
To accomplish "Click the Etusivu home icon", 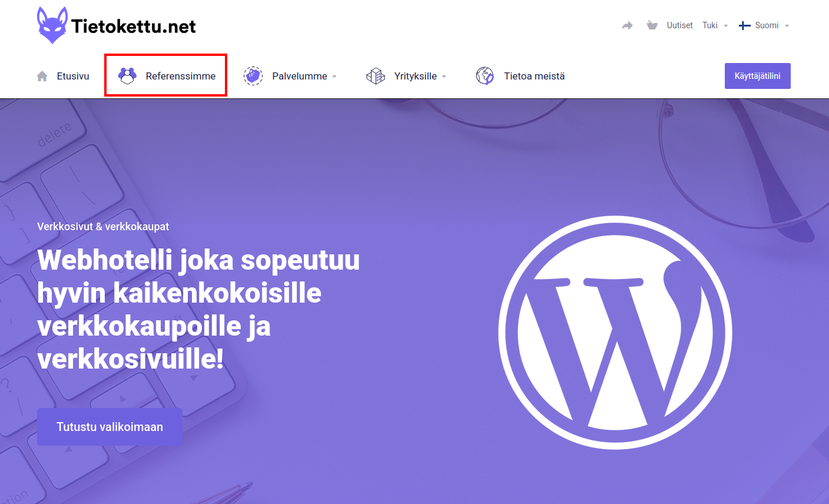I will point(42,76).
